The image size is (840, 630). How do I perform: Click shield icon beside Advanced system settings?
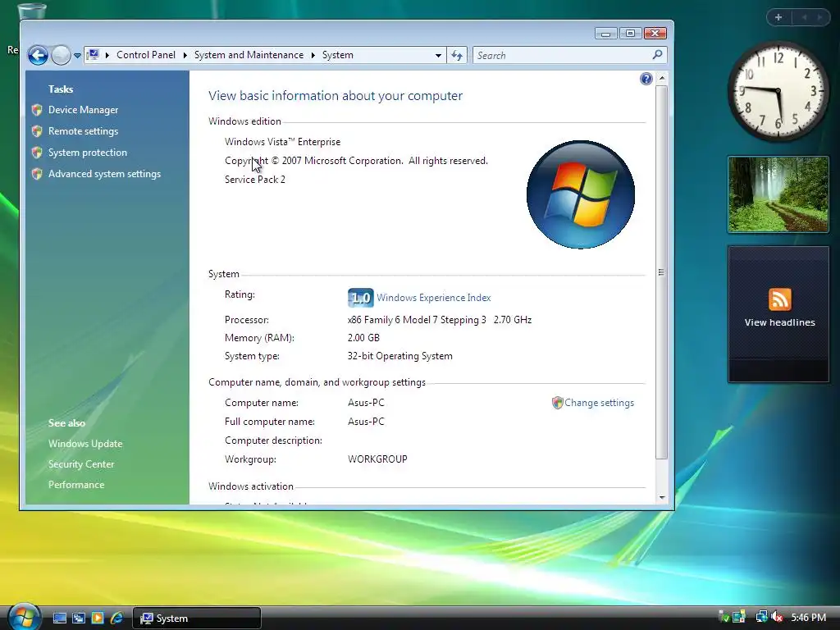(x=37, y=174)
